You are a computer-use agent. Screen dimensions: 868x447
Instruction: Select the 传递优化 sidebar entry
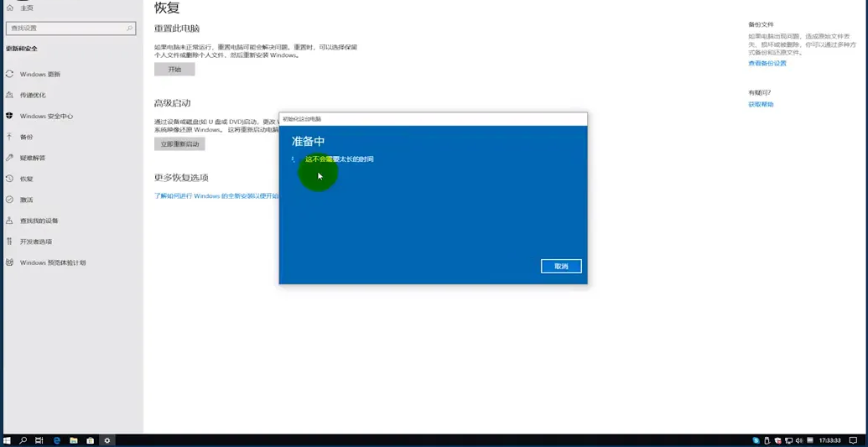coord(33,96)
